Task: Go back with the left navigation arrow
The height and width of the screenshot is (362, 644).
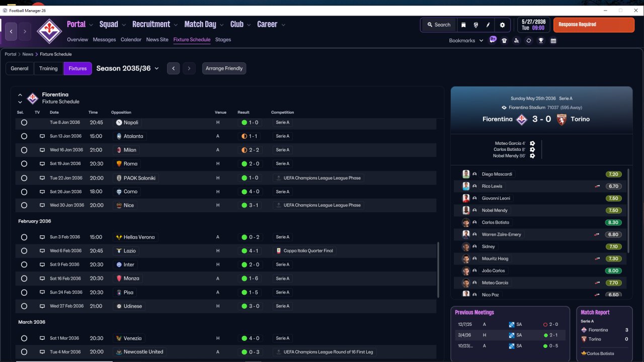Action: click(x=11, y=31)
